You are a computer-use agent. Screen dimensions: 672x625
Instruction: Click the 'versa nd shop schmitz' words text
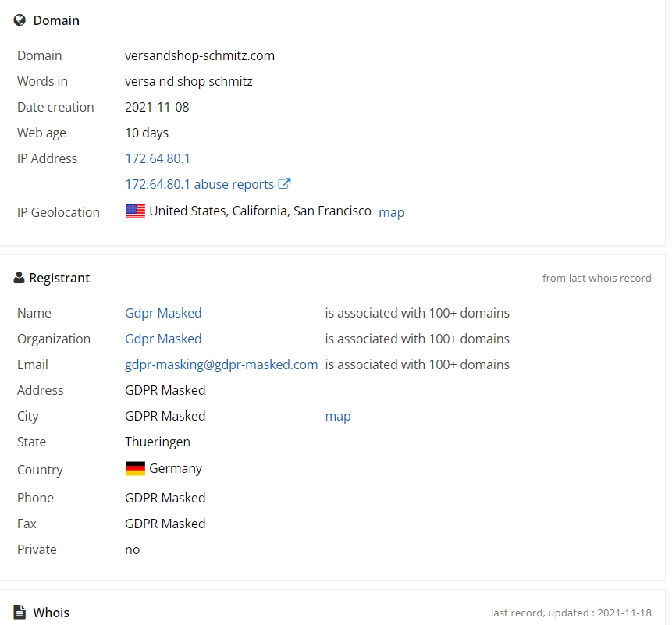pos(189,81)
